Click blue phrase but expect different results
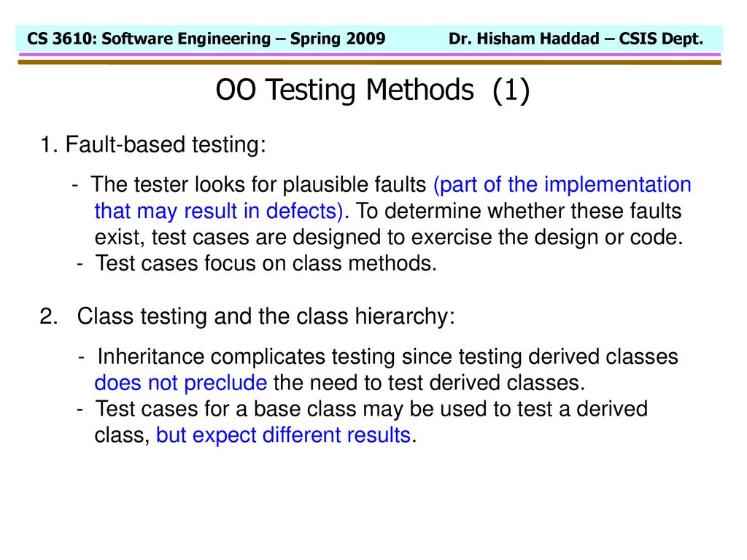 click(x=284, y=435)
